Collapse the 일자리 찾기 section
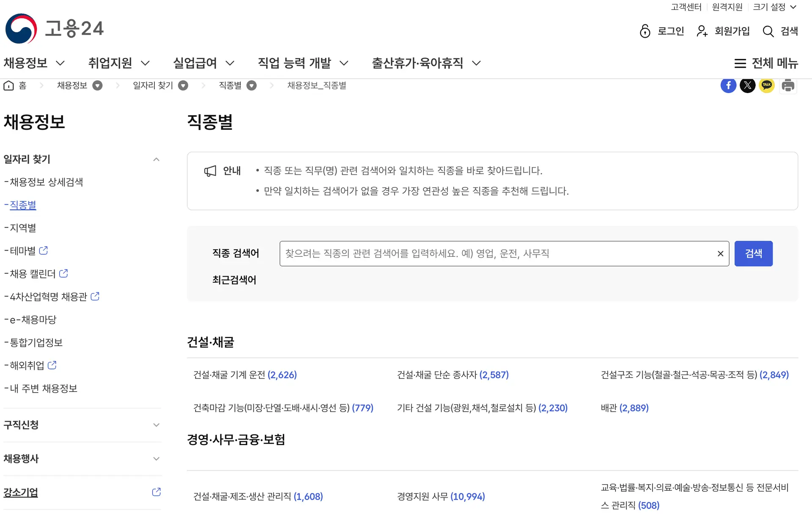 (x=156, y=159)
